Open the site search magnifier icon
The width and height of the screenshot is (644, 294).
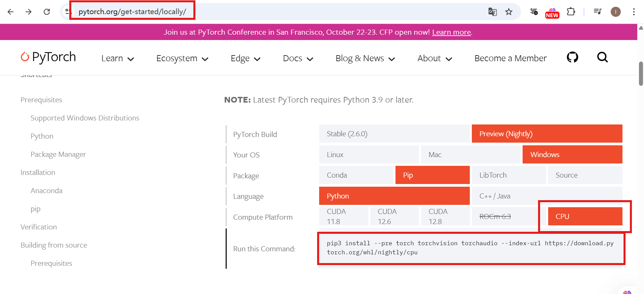click(x=602, y=58)
